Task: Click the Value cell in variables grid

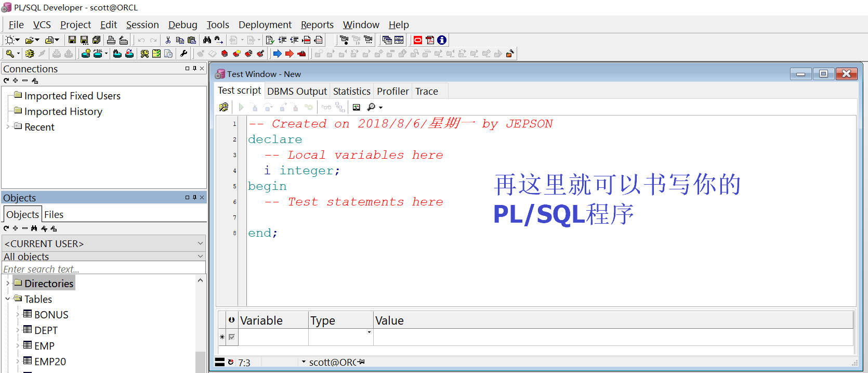Action: 613,337
